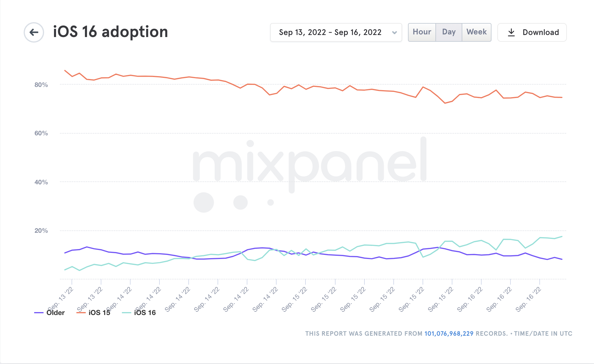Click the download arrow icon

pos(511,32)
